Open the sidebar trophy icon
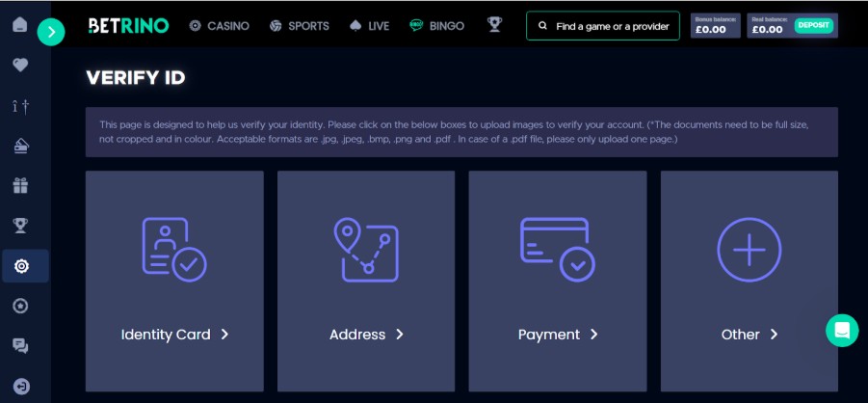Screen dimensions: 868x403 point(20,226)
